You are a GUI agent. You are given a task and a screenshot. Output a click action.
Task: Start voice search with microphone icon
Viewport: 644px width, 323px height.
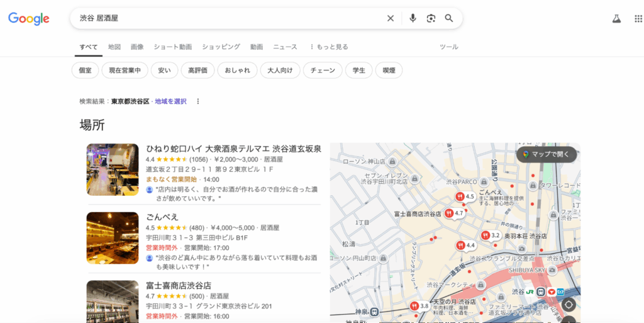coord(413,18)
